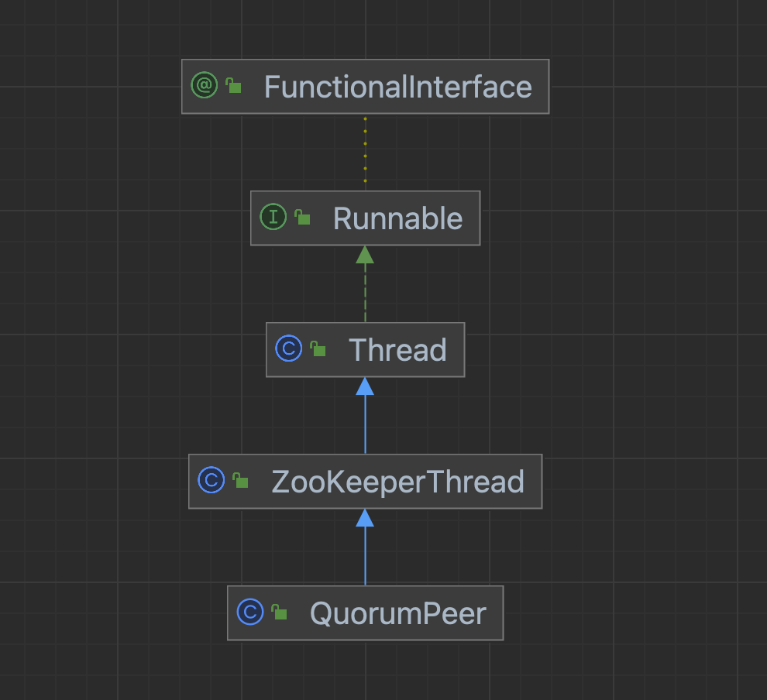Select the ZooKeeperThread class name
The width and height of the screenshot is (767, 700).
(x=397, y=482)
